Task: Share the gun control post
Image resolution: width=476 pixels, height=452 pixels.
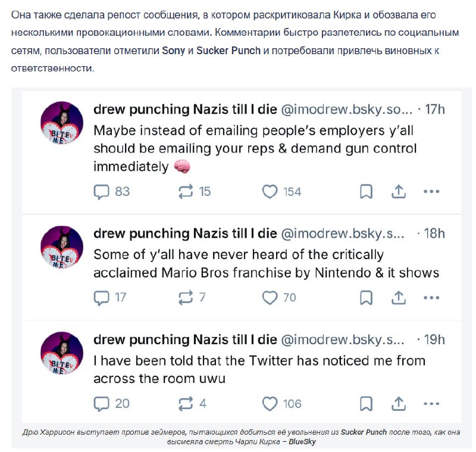Action: 399,192
